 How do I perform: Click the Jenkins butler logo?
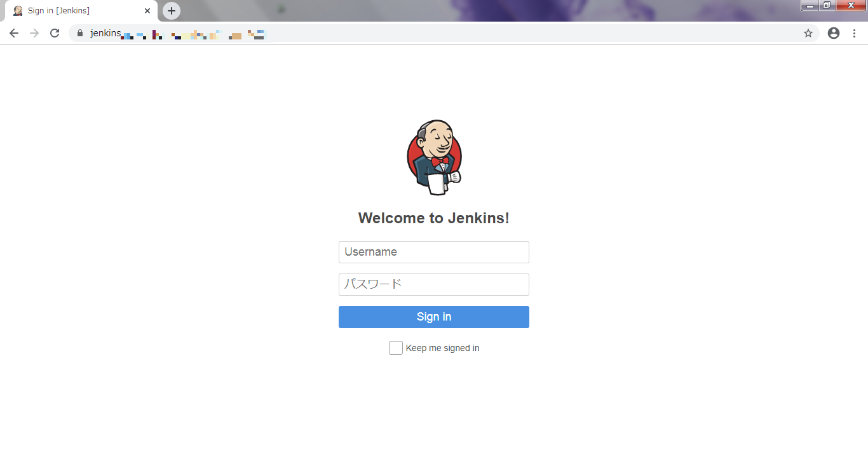pos(434,157)
